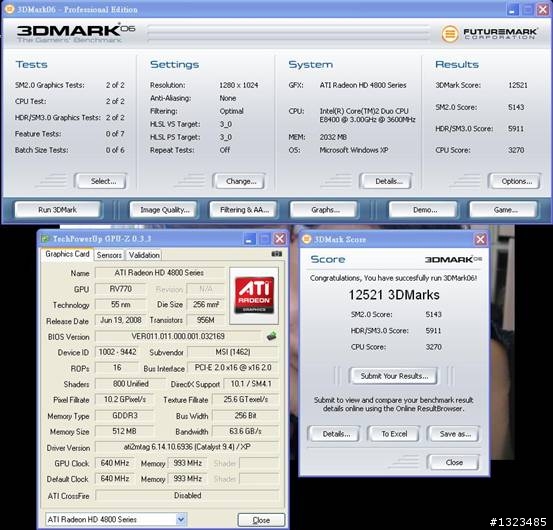
Task: Click Save as... in Score dialog
Action: (x=453, y=434)
